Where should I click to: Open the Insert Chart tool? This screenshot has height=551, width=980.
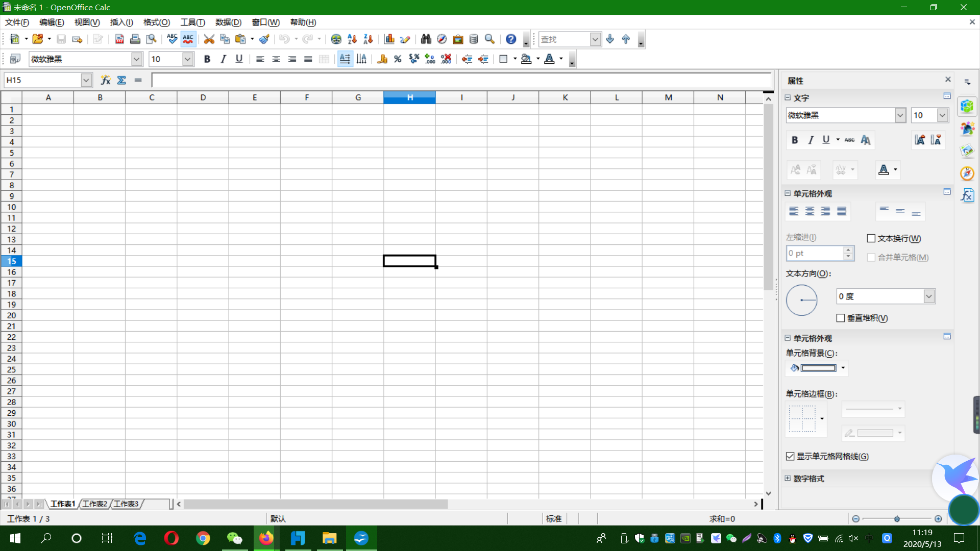point(389,39)
